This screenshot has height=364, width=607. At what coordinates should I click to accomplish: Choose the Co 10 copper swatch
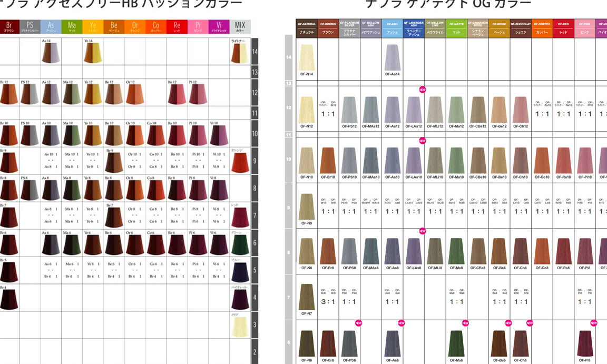(x=155, y=135)
